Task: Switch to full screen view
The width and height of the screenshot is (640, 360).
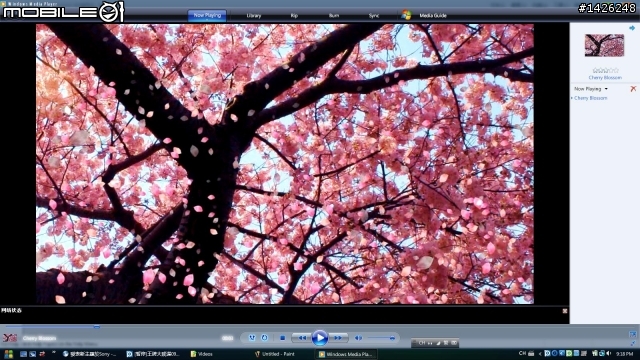Action: 633,335
